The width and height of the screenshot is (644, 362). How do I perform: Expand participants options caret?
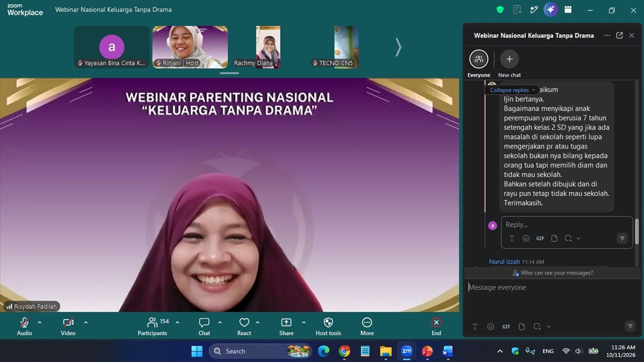click(177, 322)
